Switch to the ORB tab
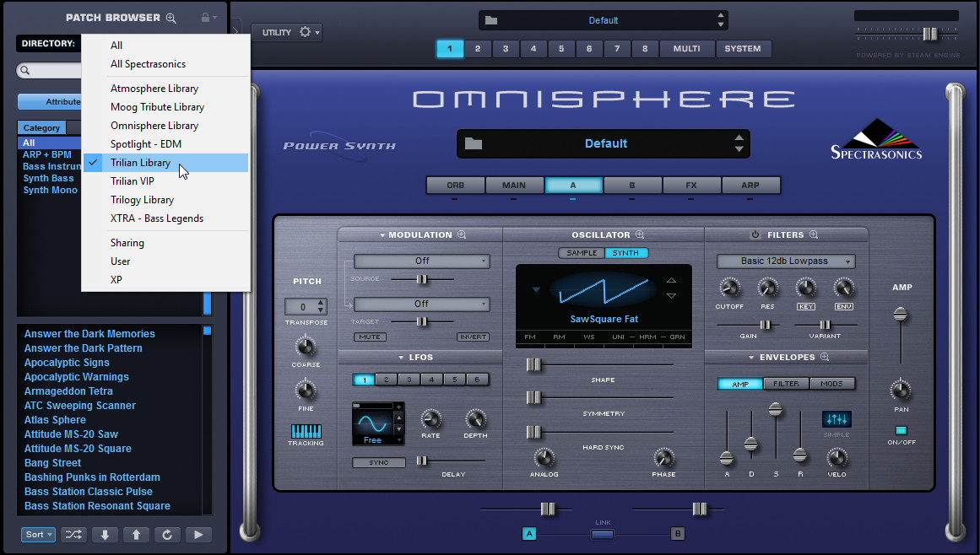This screenshot has height=555, width=980. [455, 186]
